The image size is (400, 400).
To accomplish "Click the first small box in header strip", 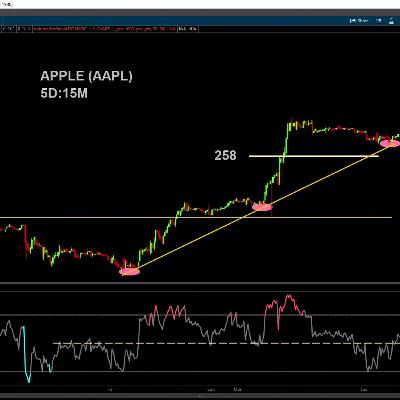I will coord(9,29).
